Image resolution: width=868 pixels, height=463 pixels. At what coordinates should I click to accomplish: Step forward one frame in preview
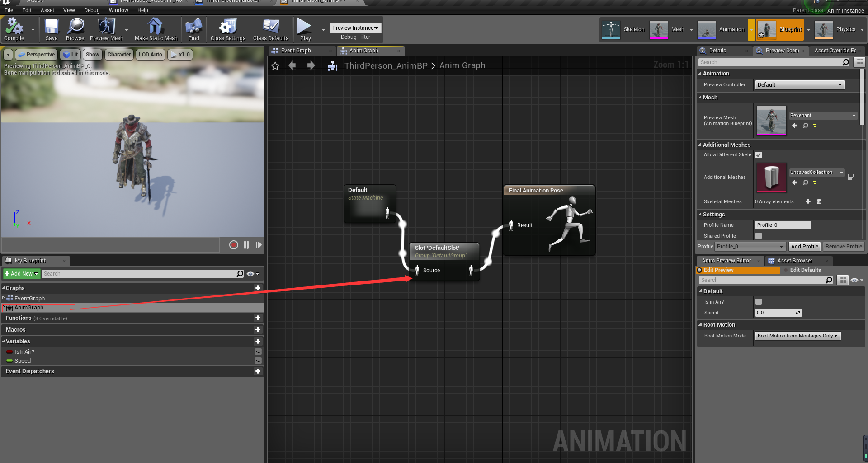point(259,245)
